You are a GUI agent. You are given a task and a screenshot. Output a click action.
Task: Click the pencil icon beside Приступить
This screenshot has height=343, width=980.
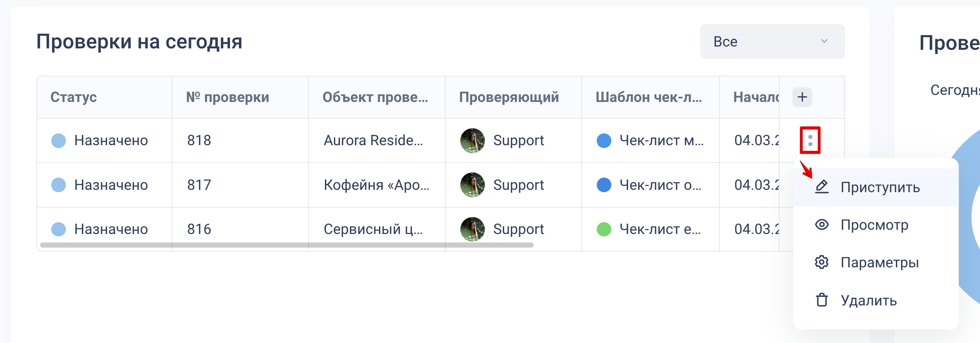(x=822, y=187)
